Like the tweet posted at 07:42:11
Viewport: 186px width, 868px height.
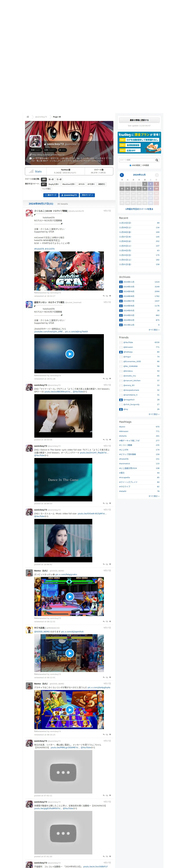[x=110, y=796]
